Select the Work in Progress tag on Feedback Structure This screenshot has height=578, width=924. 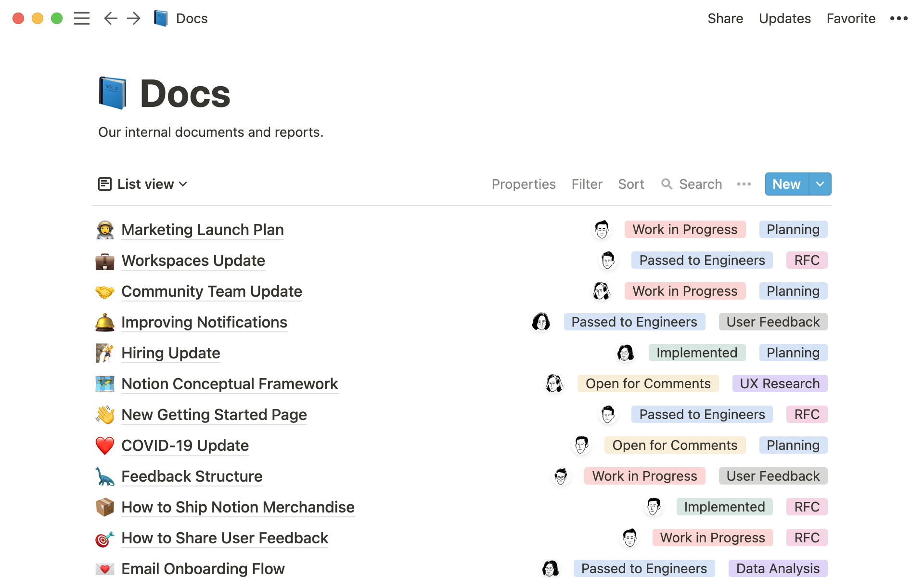point(643,476)
